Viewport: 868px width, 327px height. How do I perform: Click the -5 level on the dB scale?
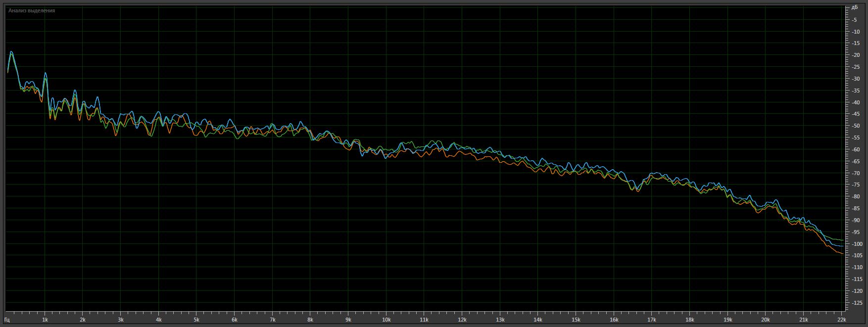(x=855, y=20)
